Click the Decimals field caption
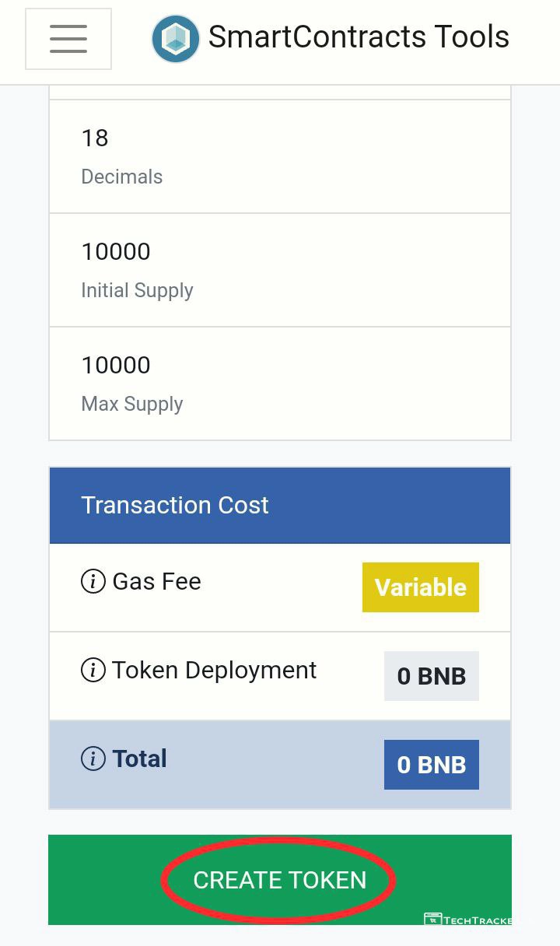This screenshot has width=560, height=946. point(122,177)
